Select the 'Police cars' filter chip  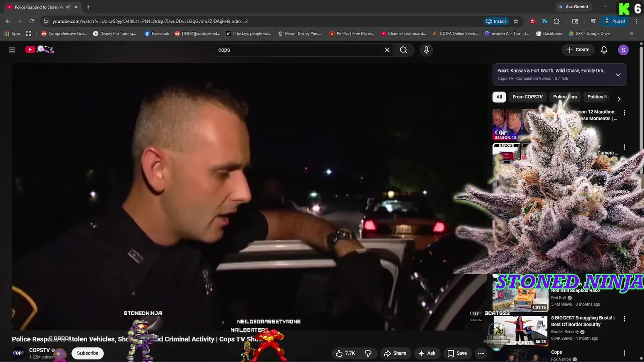(x=565, y=97)
